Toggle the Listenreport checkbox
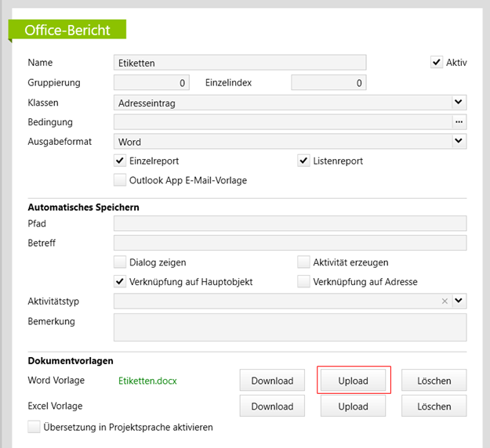 coord(304,161)
